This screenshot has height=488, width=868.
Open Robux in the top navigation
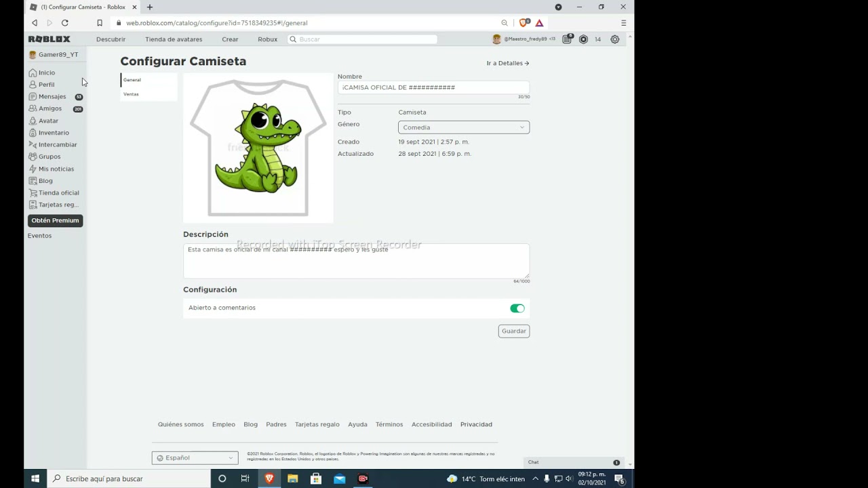[267, 39]
